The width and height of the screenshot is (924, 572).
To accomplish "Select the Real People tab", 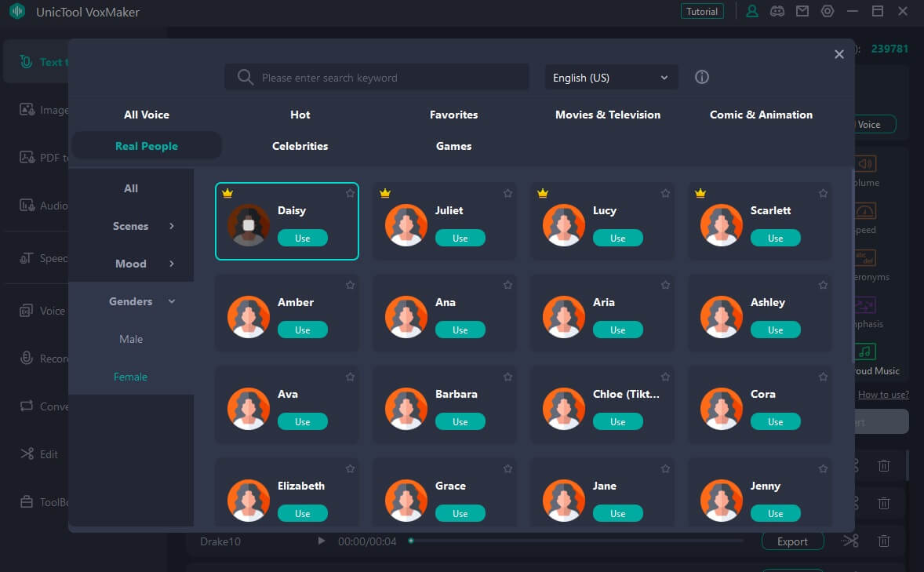I will (x=147, y=146).
